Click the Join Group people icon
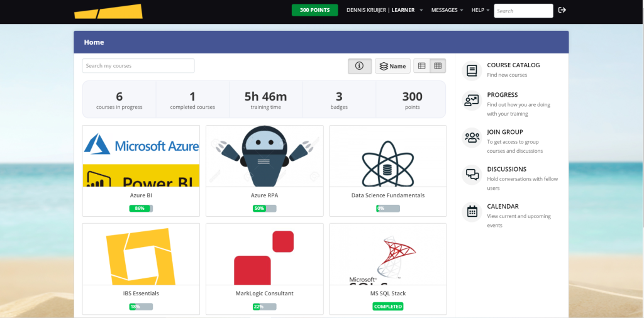 (x=471, y=137)
